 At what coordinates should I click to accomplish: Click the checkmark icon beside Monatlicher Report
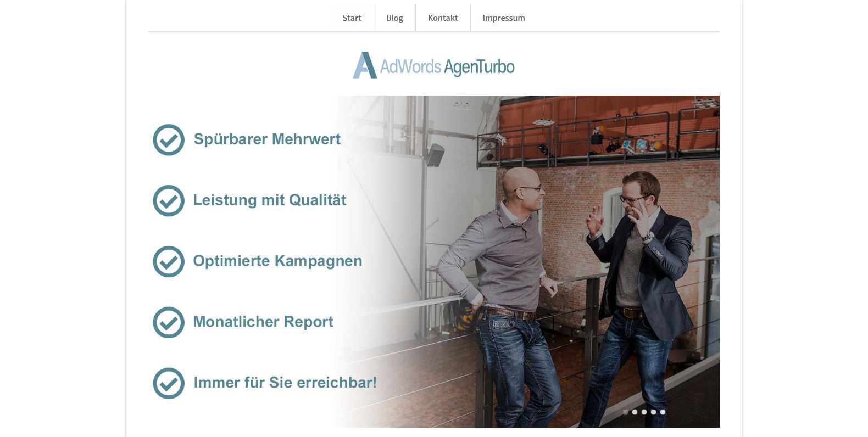(169, 322)
